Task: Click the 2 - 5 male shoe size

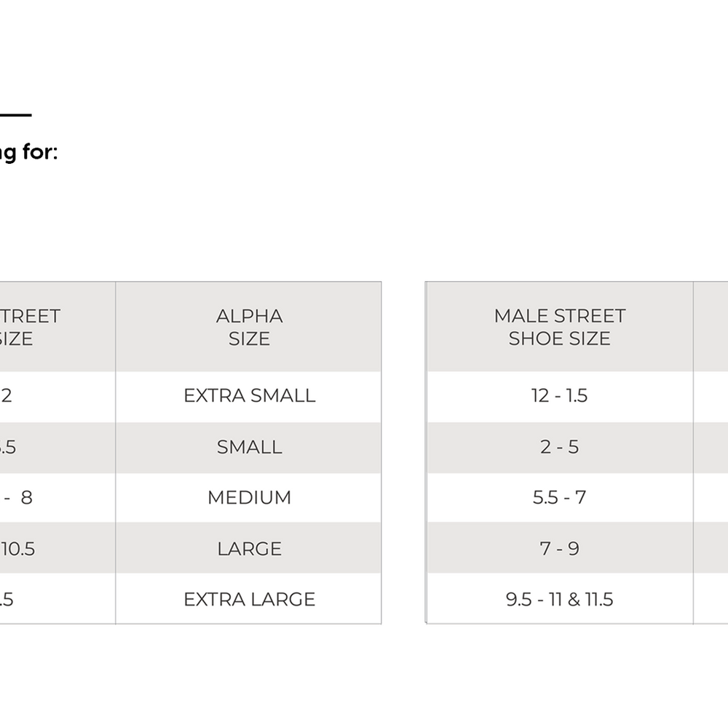Action: 559,447
